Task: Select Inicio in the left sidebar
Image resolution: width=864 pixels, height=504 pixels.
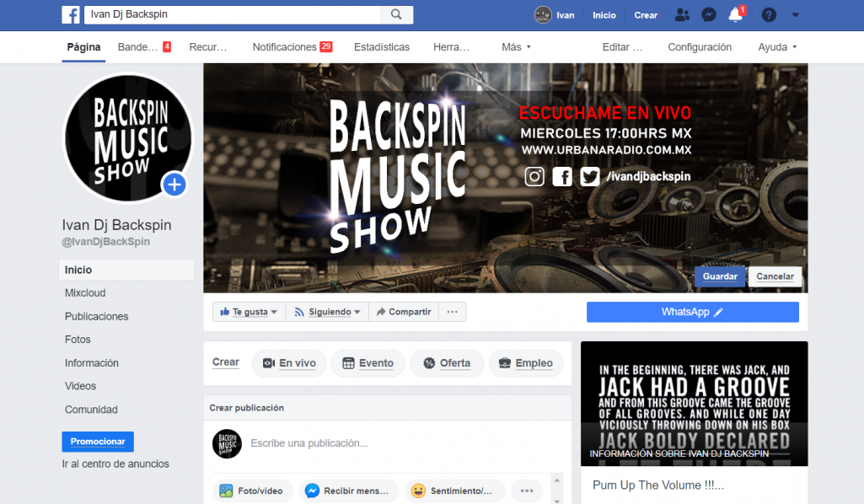Action: pyautogui.click(x=126, y=270)
